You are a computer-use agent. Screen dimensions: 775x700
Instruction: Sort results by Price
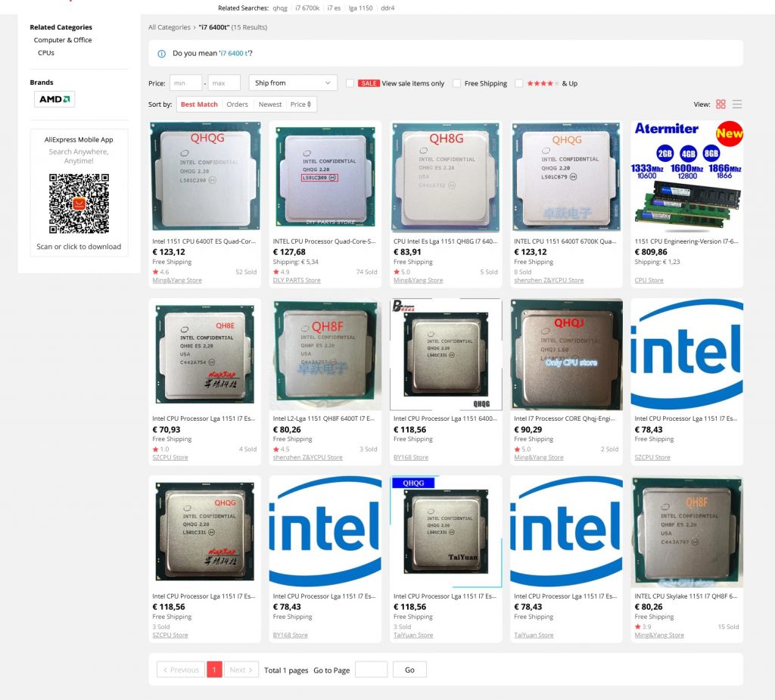300,104
